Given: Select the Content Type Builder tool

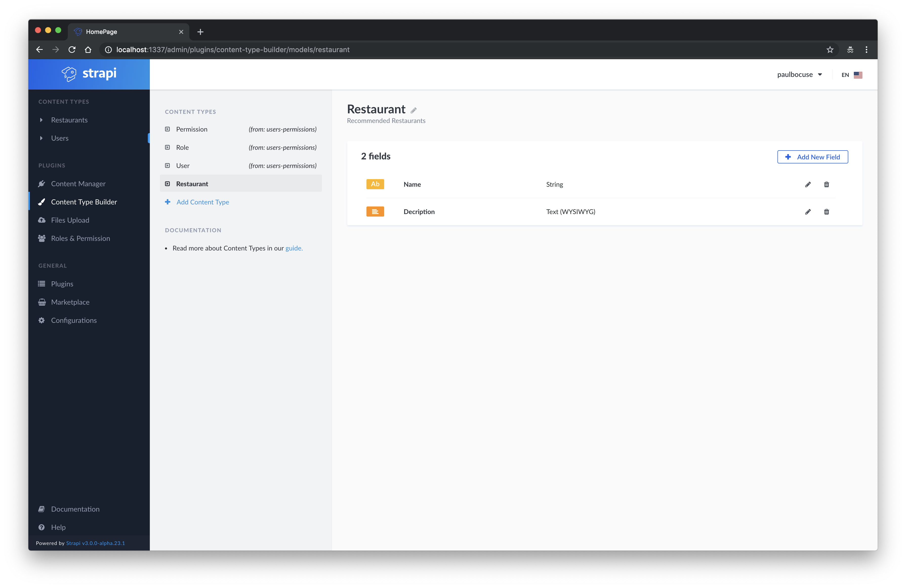Looking at the screenshot, I should (84, 202).
